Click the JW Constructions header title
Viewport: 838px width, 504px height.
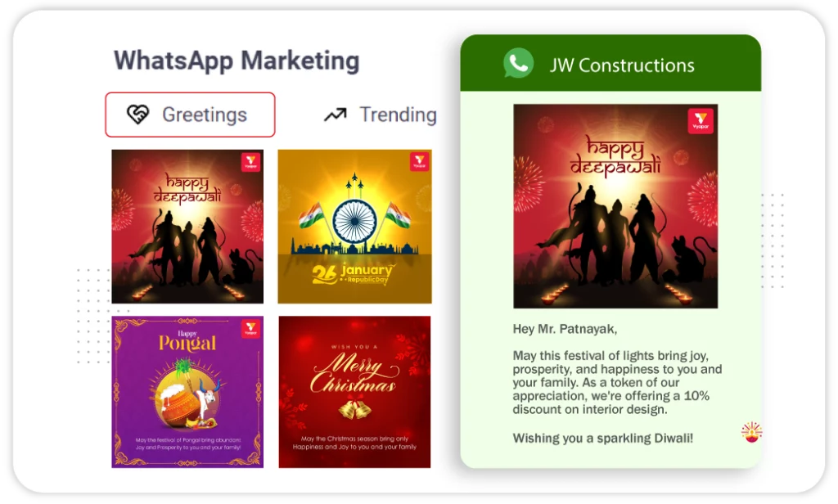click(623, 65)
